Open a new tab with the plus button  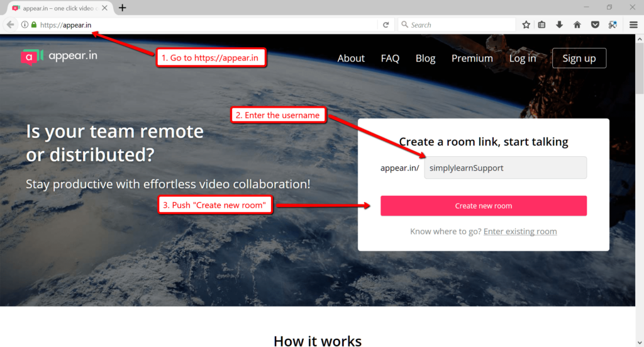123,8
